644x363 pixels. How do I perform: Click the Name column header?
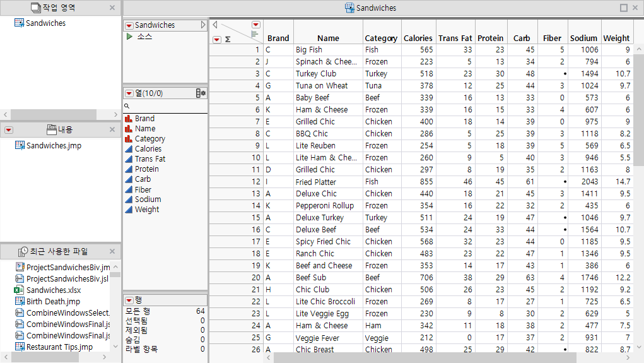coord(328,39)
